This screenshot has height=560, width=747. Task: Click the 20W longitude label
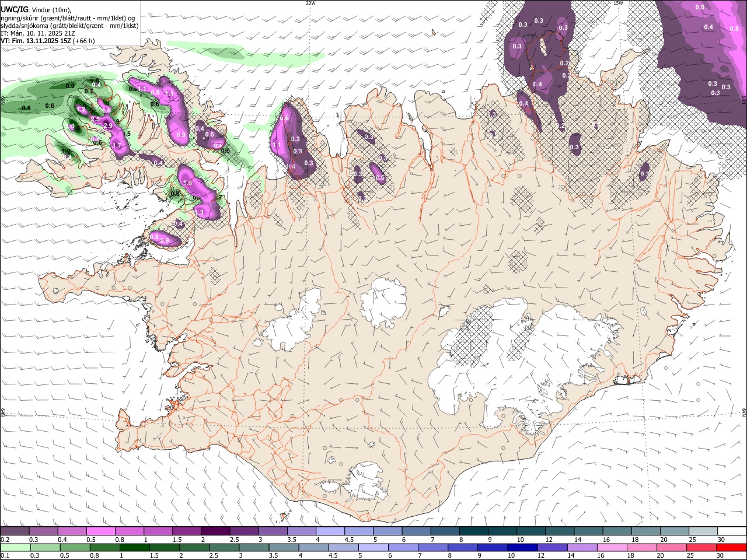click(x=310, y=3)
